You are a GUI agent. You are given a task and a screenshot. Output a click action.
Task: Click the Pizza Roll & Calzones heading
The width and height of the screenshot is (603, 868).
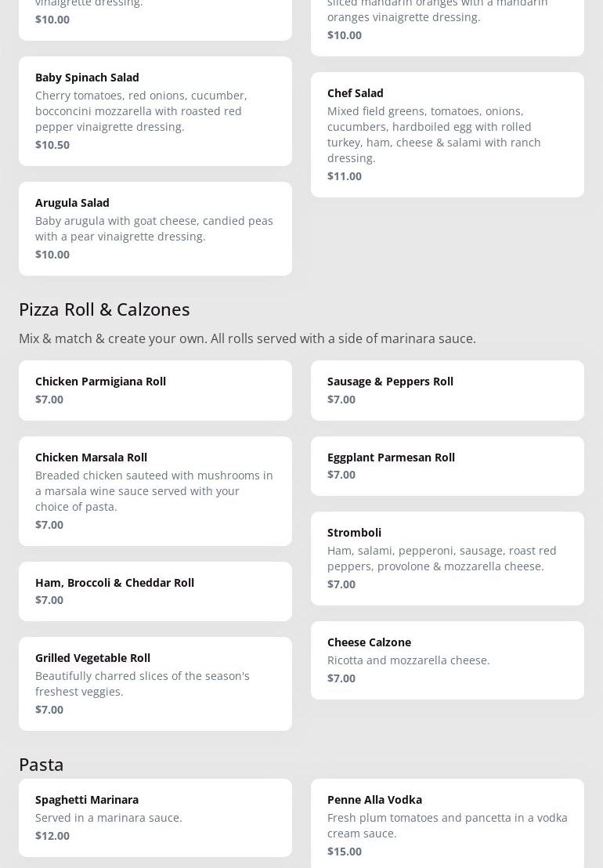[x=104, y=309]
